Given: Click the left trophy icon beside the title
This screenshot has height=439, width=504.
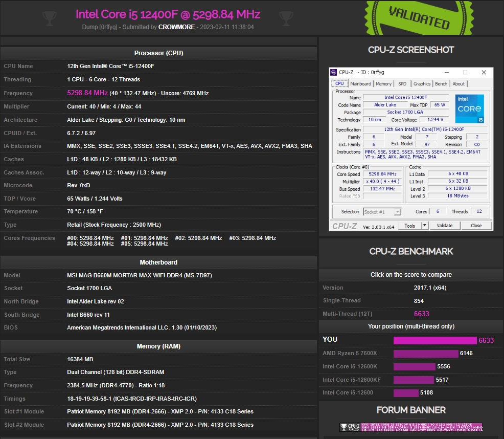Looking at the screenshot, I should [x=49, y=18].
